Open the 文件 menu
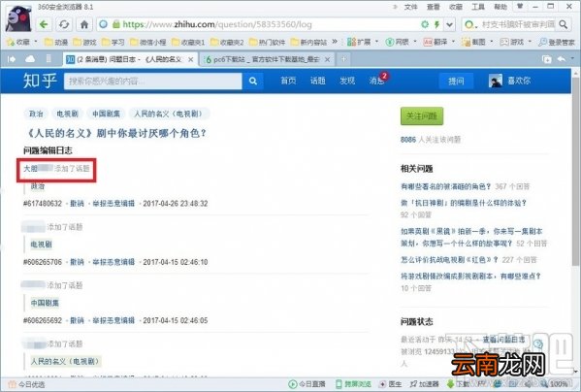Screen dimensions: 581x392 click(x=410, y=7)
